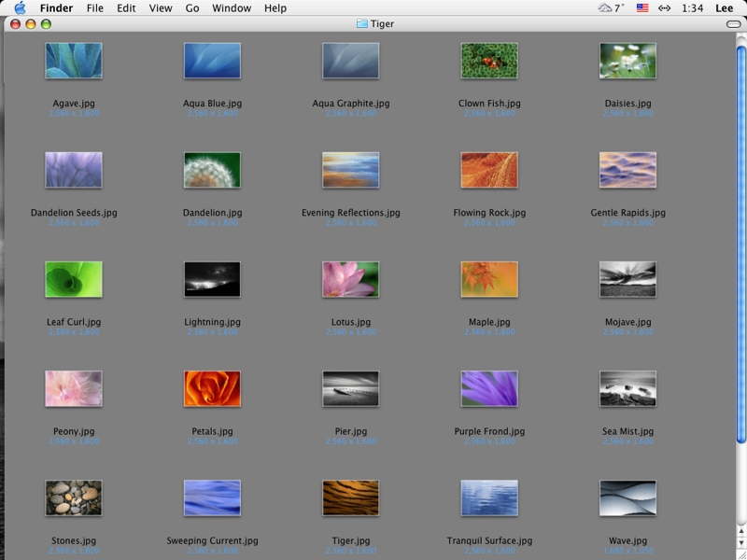
Task: Click the Evening Reflections.jpg file name
Action: 351,213
